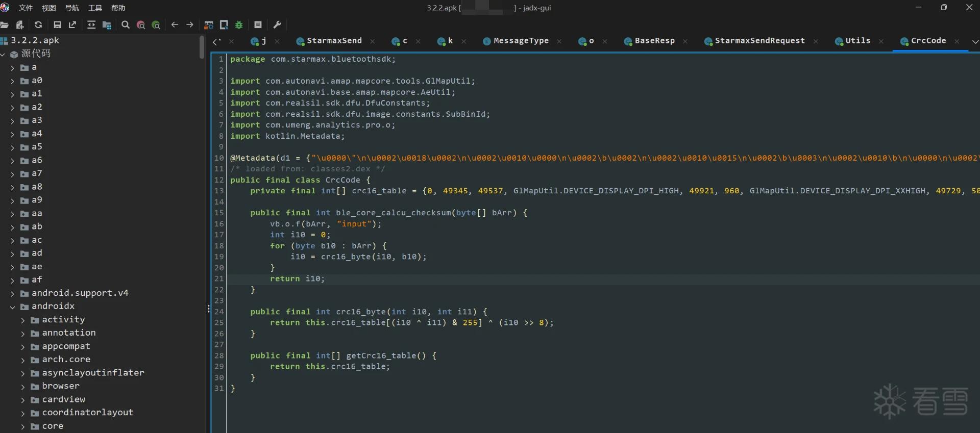Expand package a5 in tree

(x=13, y=147)
